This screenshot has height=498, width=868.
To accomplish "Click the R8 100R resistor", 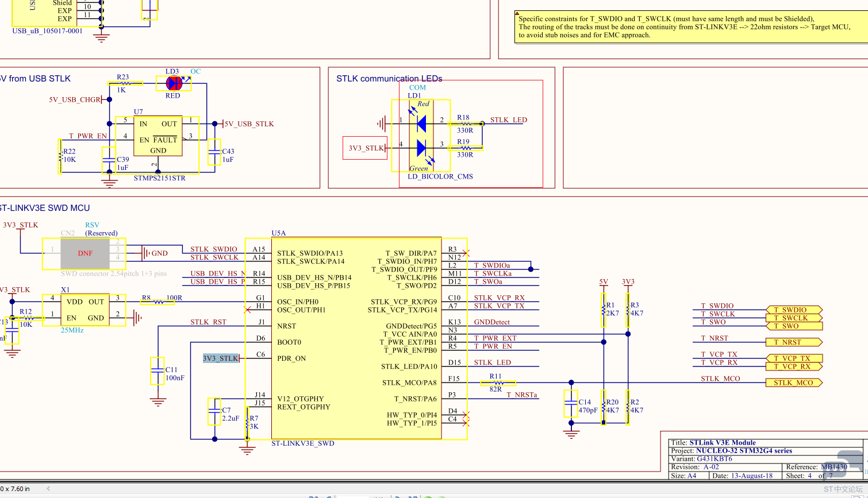I will 158,300.
